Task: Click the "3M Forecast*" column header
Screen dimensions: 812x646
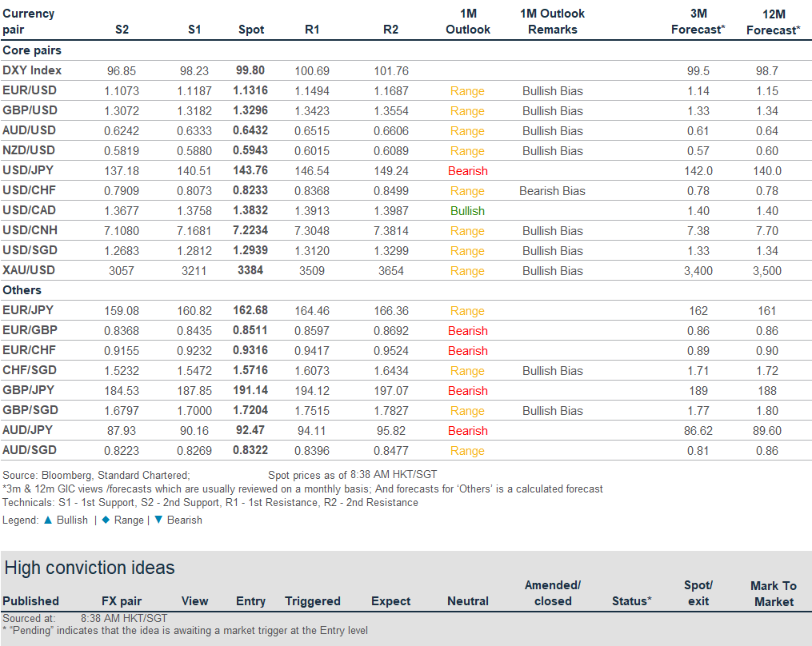Action: point(698,22)
